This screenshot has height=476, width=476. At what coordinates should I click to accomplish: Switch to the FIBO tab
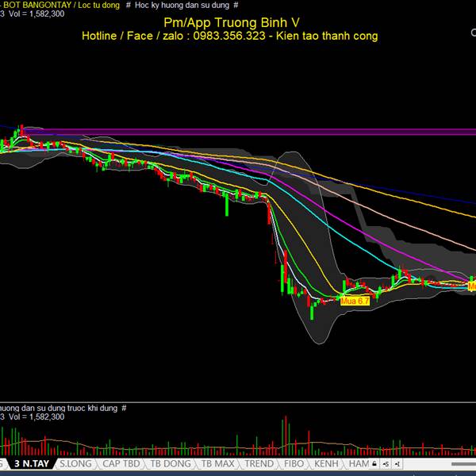click(x=294, y=463)
